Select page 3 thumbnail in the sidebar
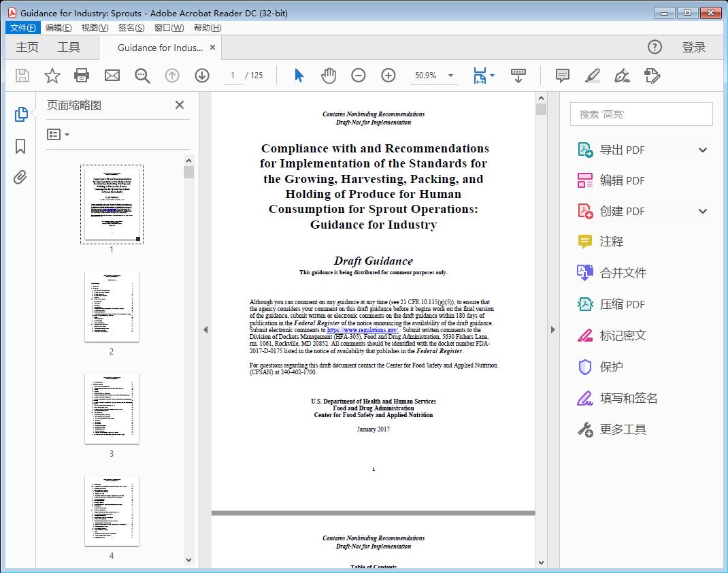Image resolution: width=728 pixels, height=573 pixels. point(112,408)
